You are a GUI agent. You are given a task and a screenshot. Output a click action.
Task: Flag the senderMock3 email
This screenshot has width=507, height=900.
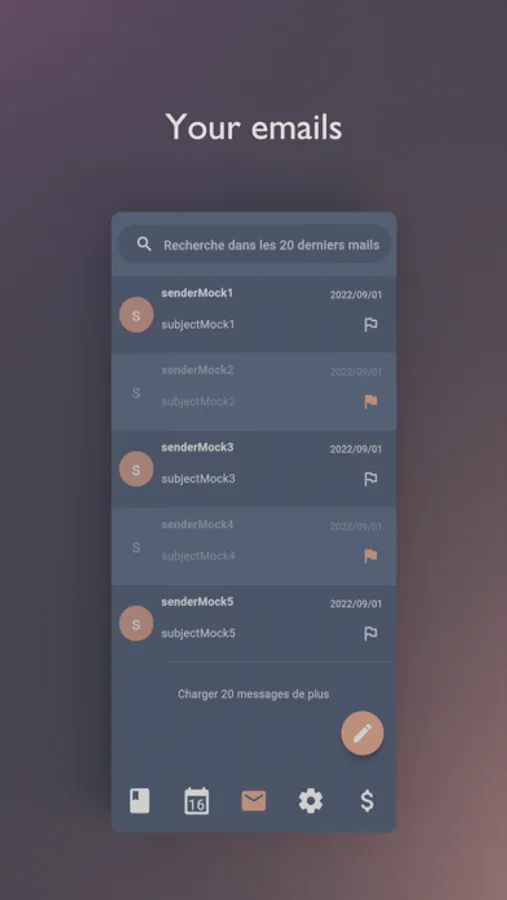tap(371, 479)
